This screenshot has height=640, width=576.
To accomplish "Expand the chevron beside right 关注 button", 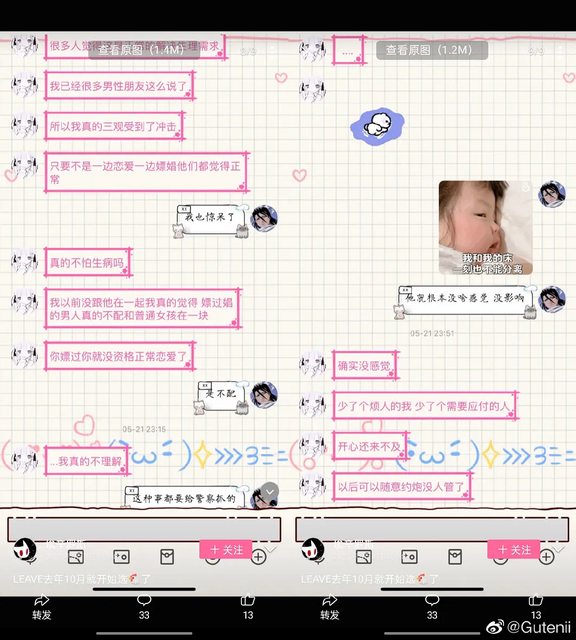I will 558,549.
